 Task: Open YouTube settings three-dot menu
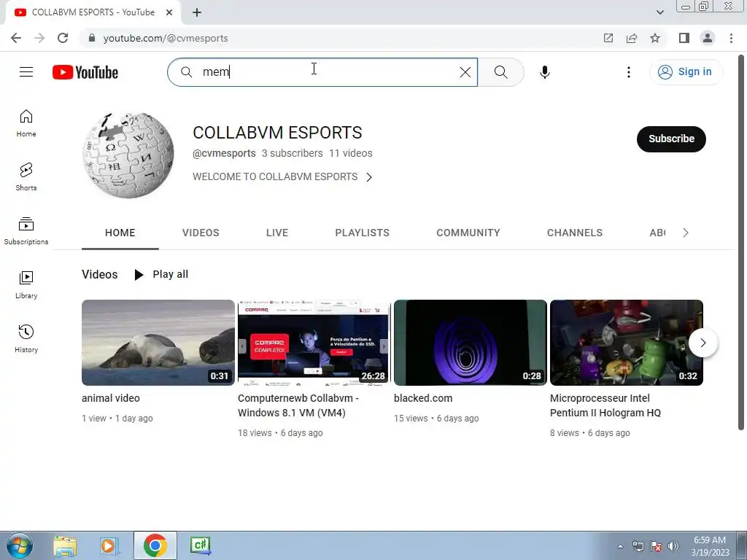(628, 72)
